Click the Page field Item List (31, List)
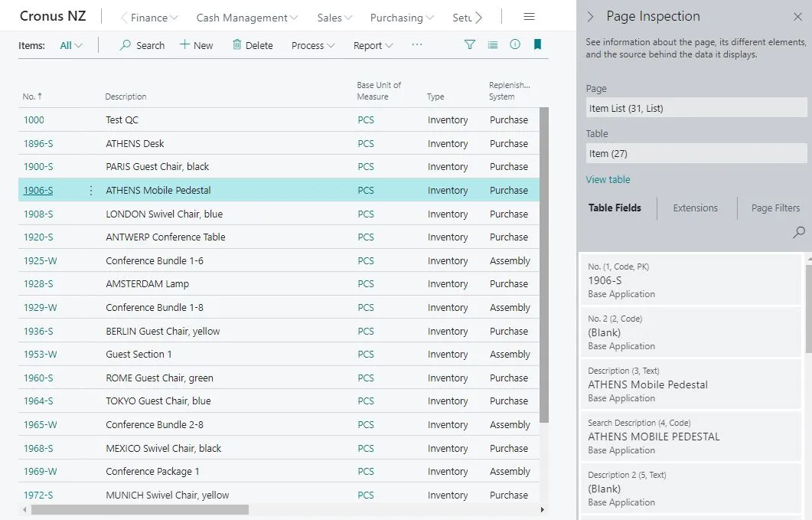Viewport: 812px width, 520px height. tap(696, 108)
